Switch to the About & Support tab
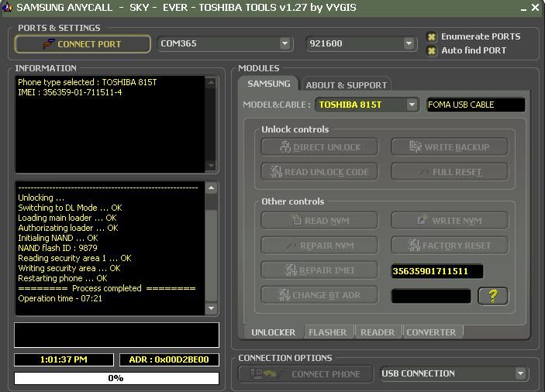Viewport: 545px width, 392px height. click(x=345, y=84)
